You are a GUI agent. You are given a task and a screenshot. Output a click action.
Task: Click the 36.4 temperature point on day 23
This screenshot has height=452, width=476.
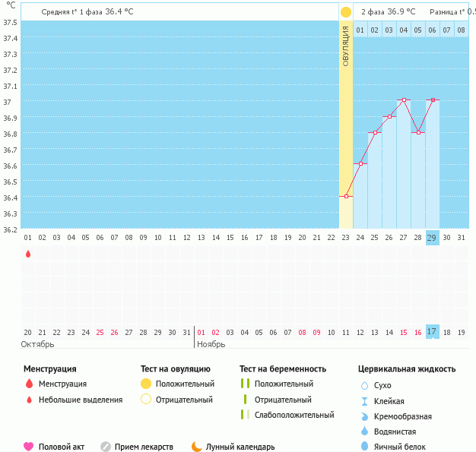346,196
